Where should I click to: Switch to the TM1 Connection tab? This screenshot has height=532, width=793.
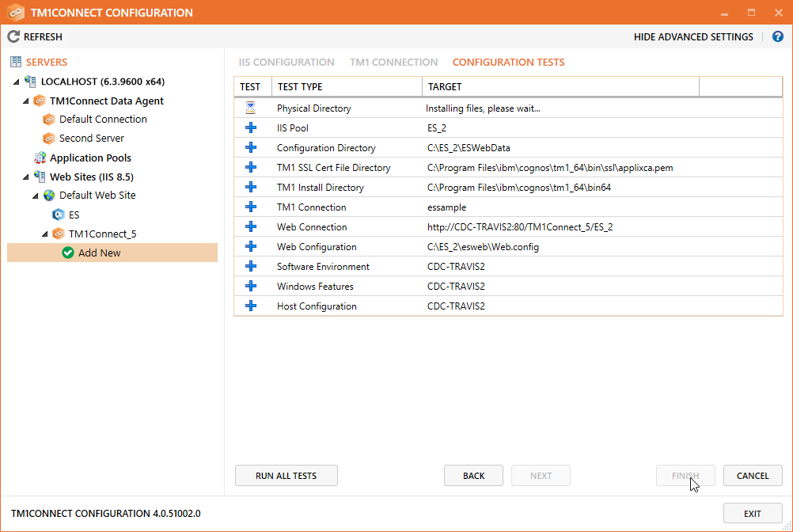pos(393,63)
